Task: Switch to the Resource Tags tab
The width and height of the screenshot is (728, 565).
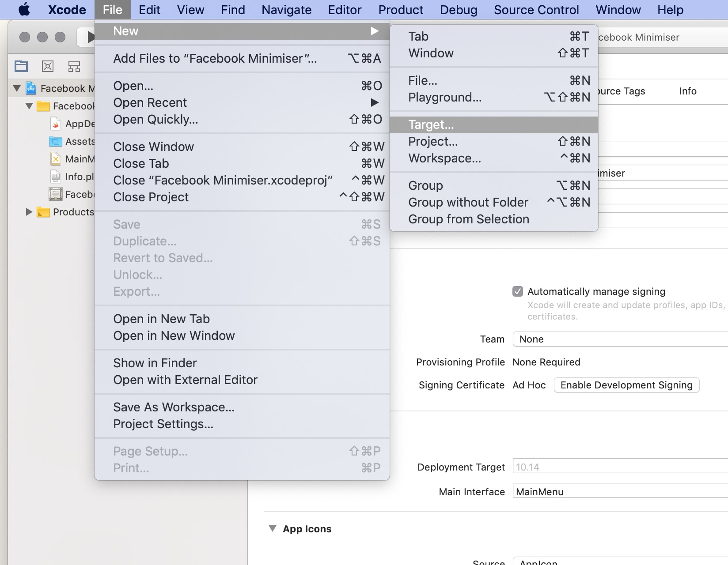Action: point(622,91)
